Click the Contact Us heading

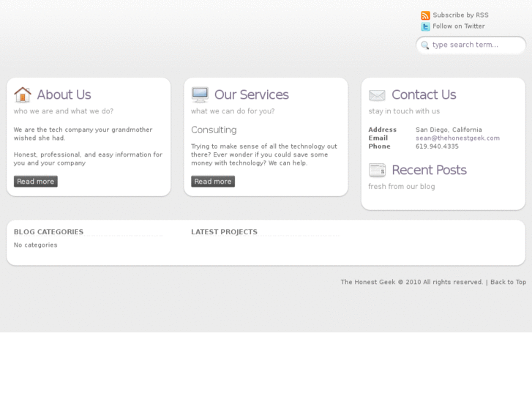click(x=424, y=95)
